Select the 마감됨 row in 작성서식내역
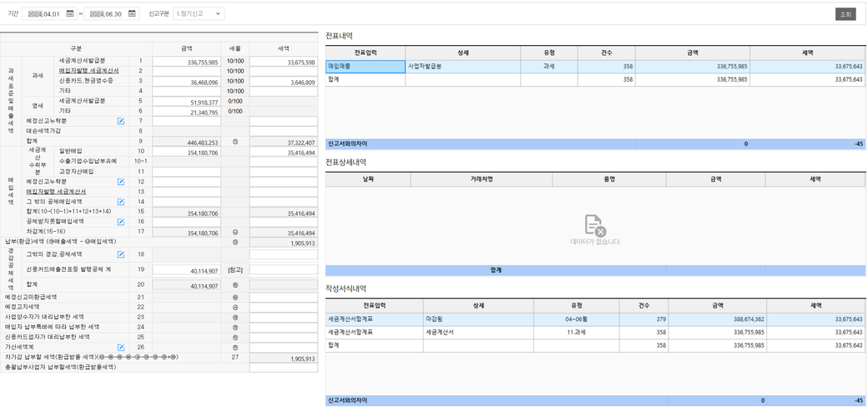Image resolution: width=868 pixels, height=407 pixels. click(478, 319)
